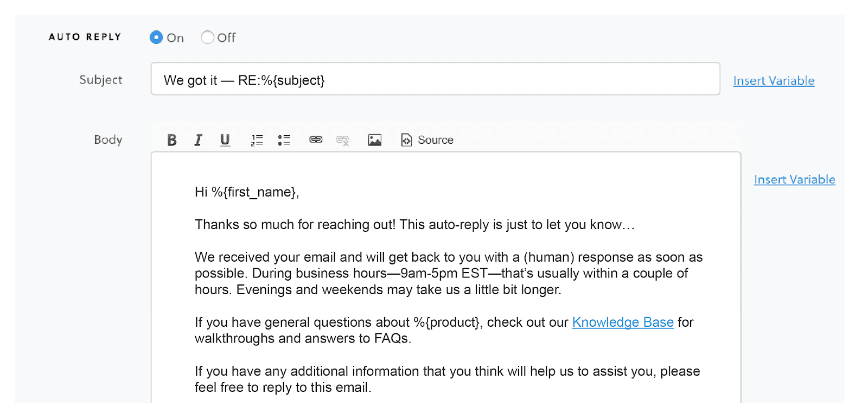The width and height of the screenshot is (868, 418).
Task: Underline the selected text
Action: 225,140
